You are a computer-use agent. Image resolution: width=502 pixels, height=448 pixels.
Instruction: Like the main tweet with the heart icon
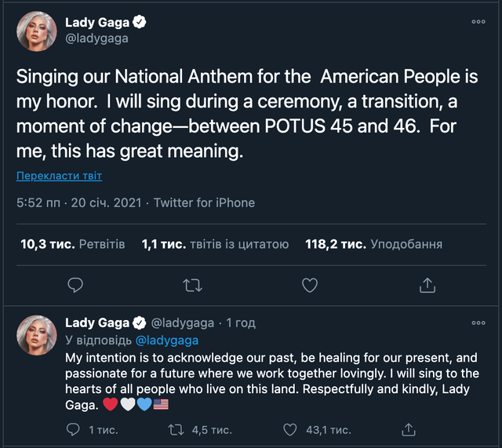point(310,284)
